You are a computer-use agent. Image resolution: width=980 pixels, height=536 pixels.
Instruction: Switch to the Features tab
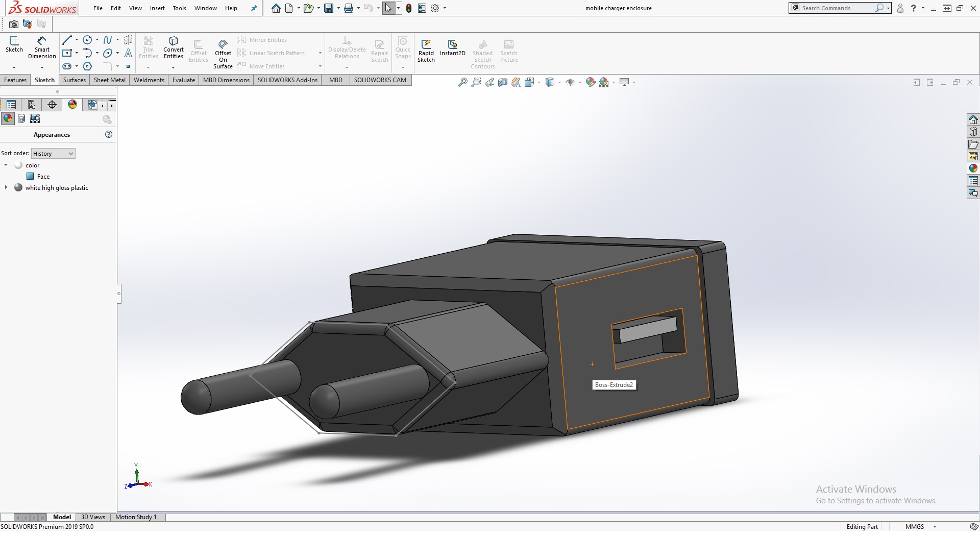click(15, 80)
